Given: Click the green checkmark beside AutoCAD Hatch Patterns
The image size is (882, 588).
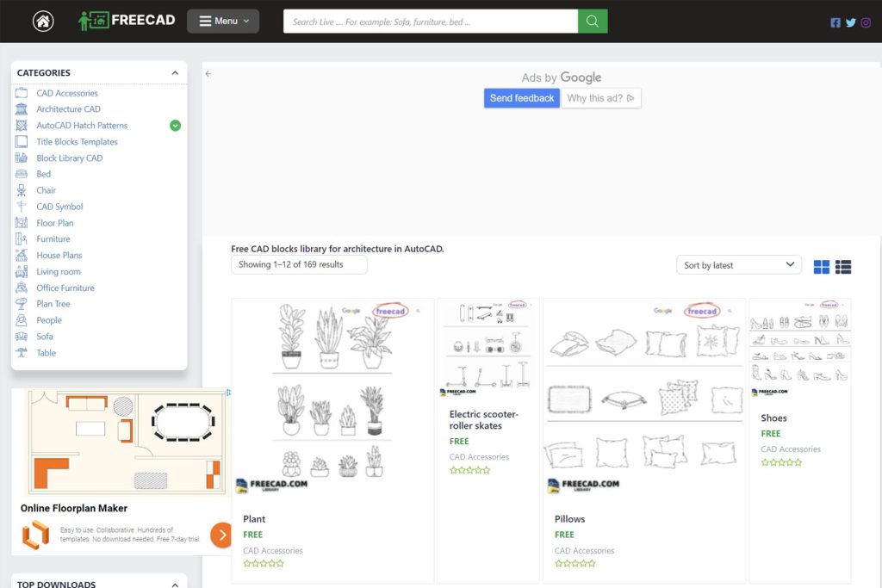Looking at the screenshot, I should point(176,126).
